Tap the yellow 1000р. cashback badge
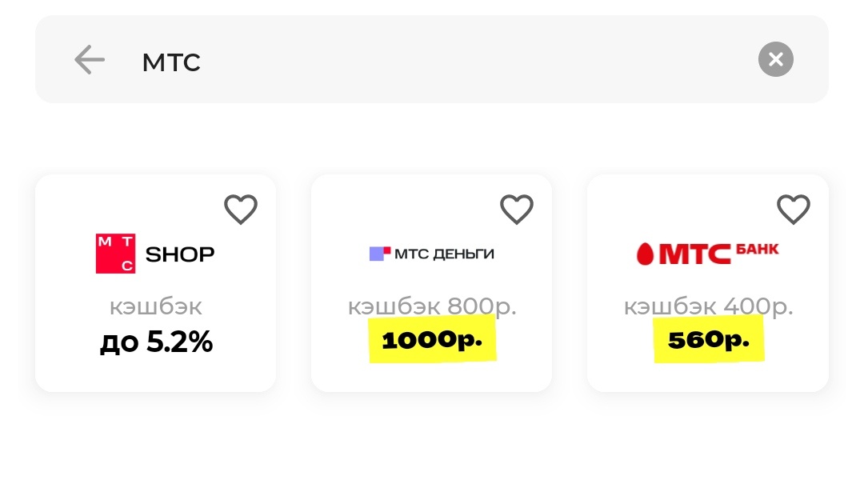 432,341
